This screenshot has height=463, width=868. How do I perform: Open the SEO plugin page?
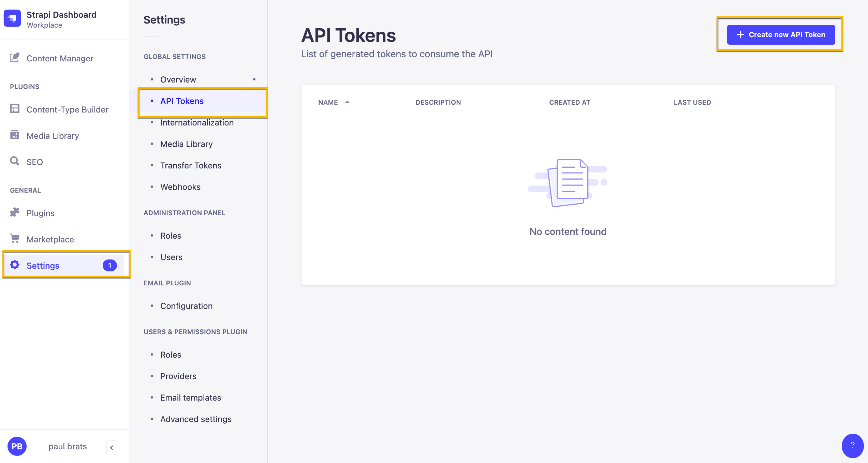coord(35,162)
